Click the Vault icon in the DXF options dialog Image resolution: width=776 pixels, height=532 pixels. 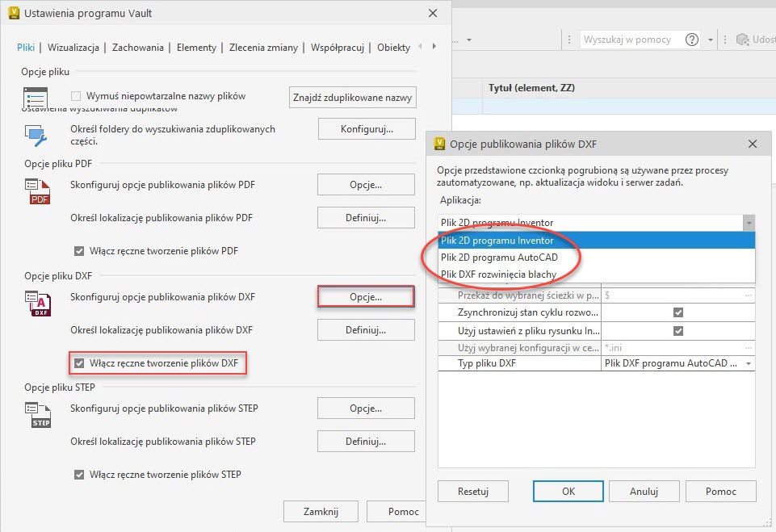[439, 144]
